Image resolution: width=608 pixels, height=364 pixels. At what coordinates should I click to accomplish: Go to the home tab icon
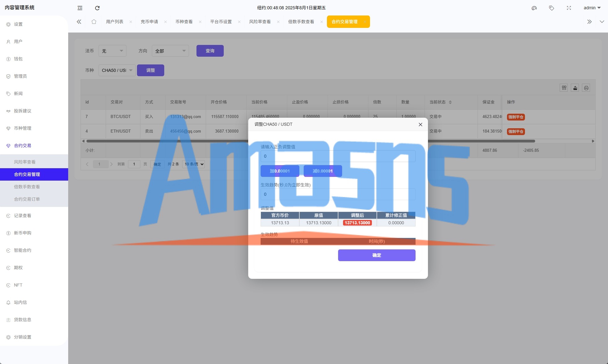pyautogui.click(x=94, y=22)
